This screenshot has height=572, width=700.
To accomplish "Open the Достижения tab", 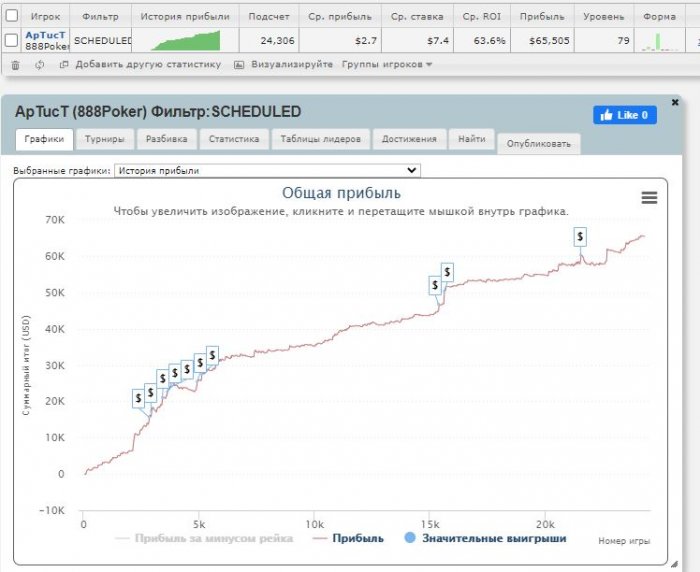I will click(409, 139).
